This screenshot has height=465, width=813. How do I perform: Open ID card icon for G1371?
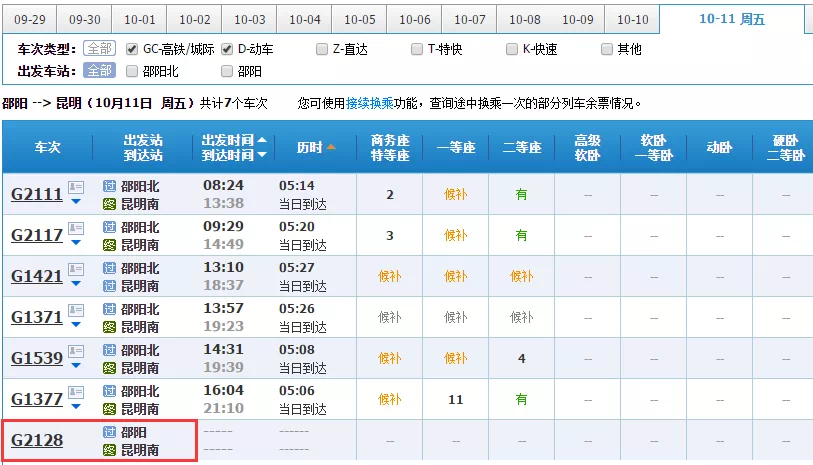point(76,309)
